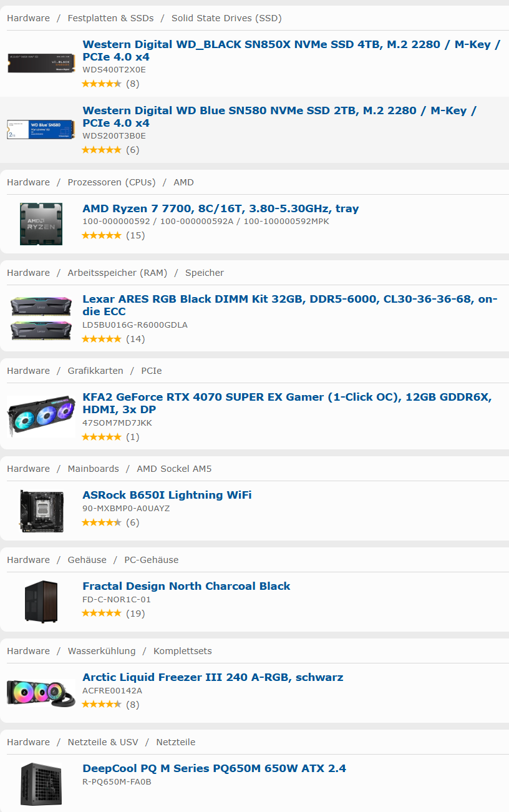This screenshot has width=509, height=812.
Task: Open the PC-Gehäuse breadcrumb
Action: point(151,560)
